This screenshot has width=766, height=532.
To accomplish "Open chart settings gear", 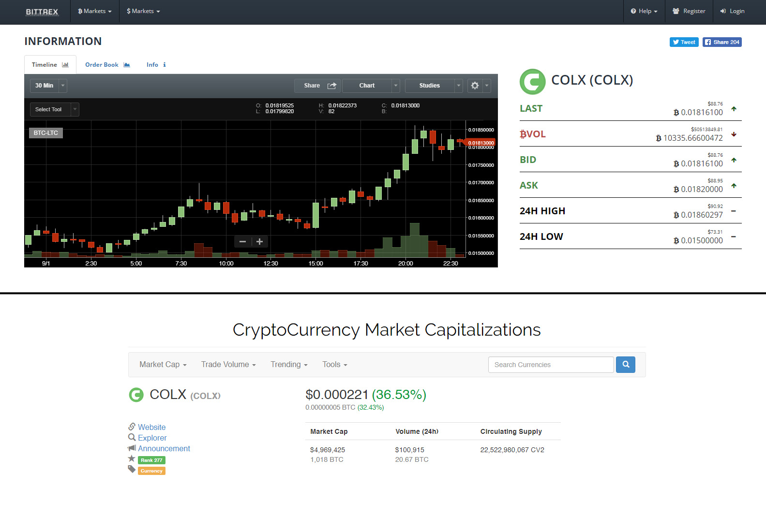I will (475, 86).
